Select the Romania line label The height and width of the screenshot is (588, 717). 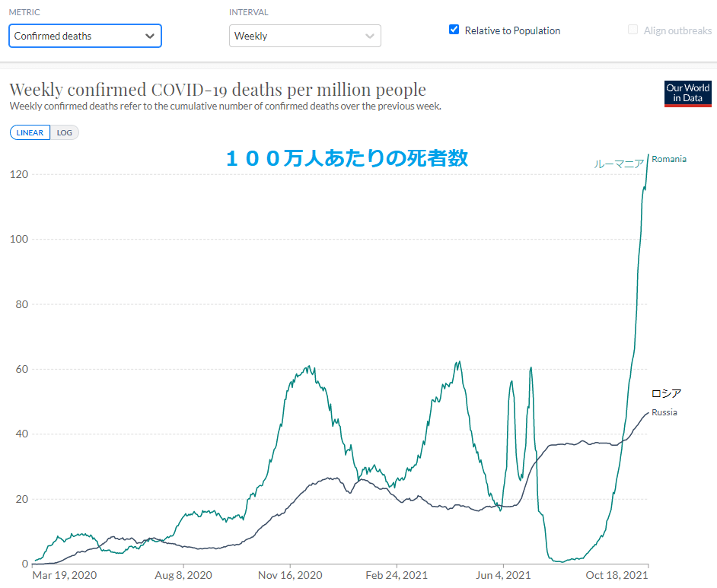(x=668, y=159)
